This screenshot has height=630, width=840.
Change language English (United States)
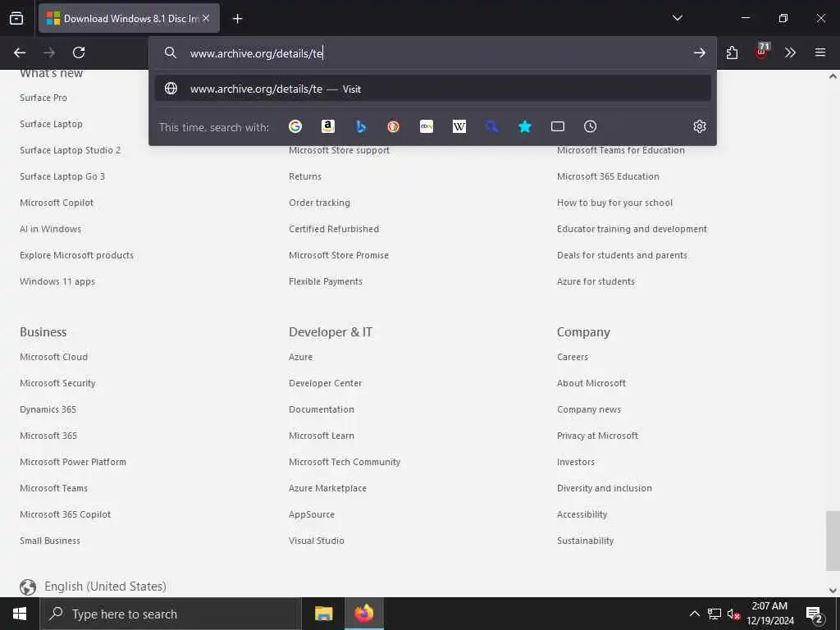pyautogui.click(x=94, y=587)
